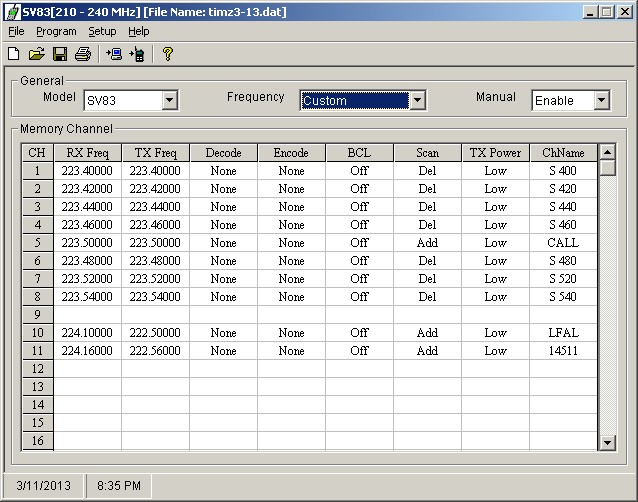Click TX Freq cell showing 222.56000

click(x=155, y=351)
